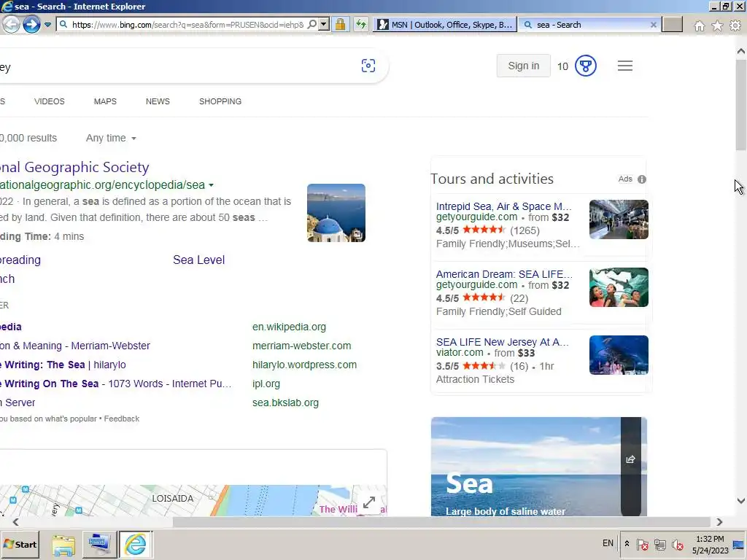This screenshot has width=747, height=560.
Task: Click the horizontal scrollbar right arrow
Action: [719, 522]
